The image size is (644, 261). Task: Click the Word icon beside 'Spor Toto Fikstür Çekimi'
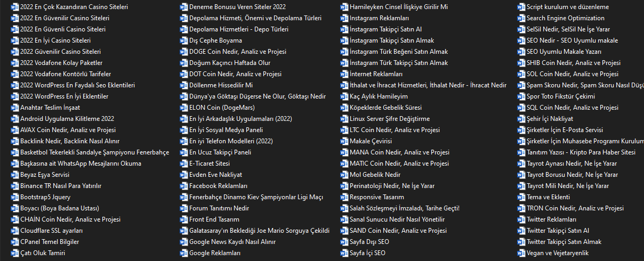[521, 96]
